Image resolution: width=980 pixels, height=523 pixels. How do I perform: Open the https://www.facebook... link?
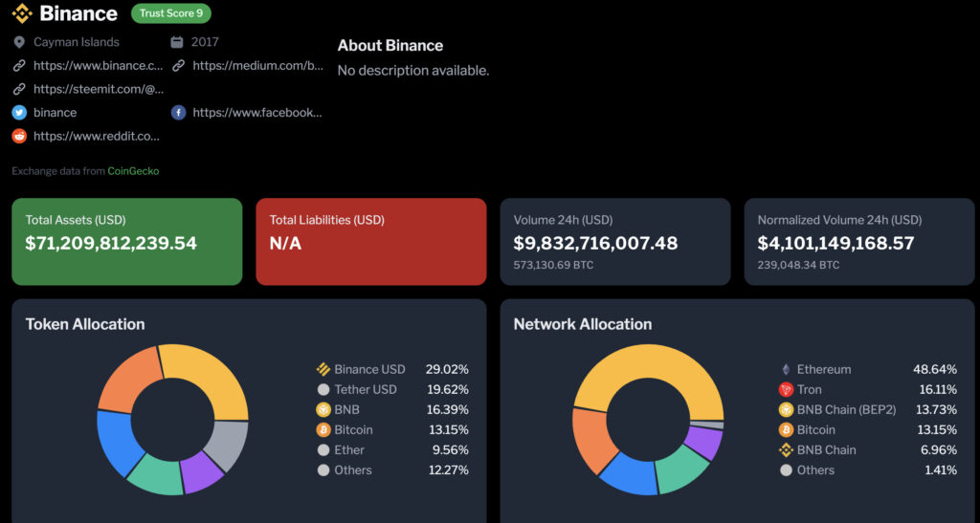coord(257,112)
